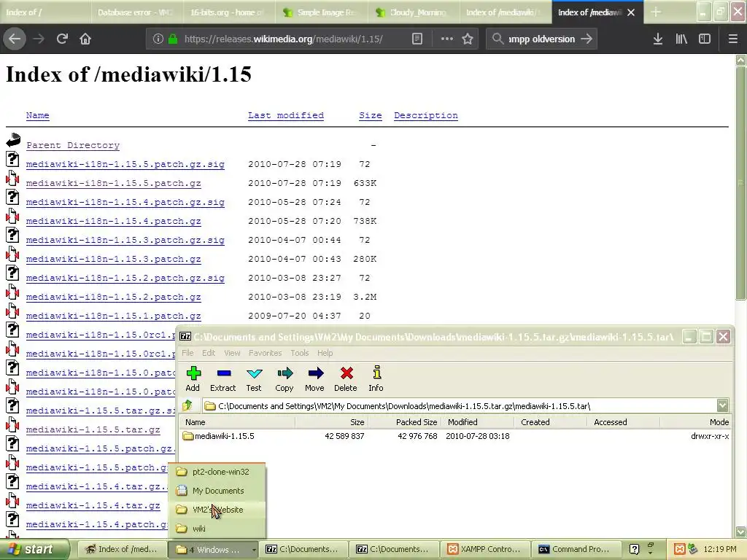The width and height of the screenshot is (747, 560).
Task: Click the 7-Zip Info toolbar icon
Action: 376,373
